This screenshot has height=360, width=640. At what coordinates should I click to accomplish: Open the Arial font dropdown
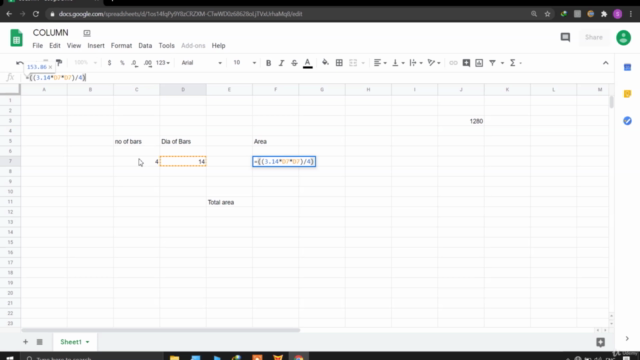202,63
